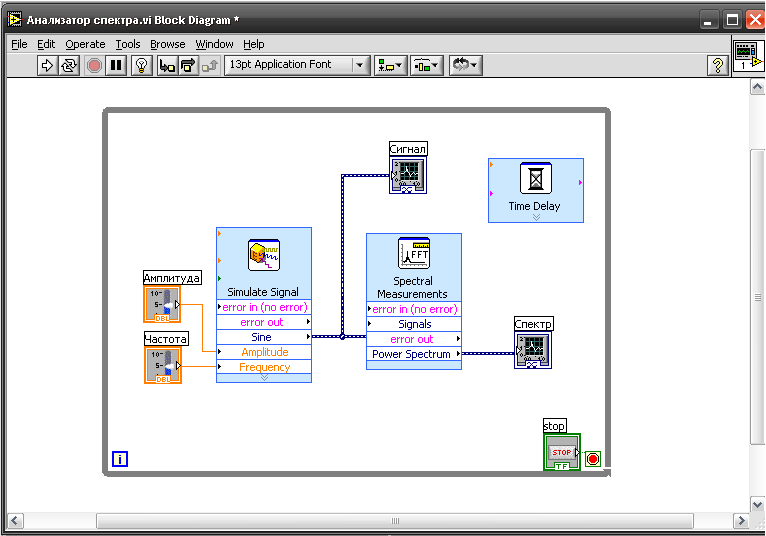Click the context help question mark
Viewport: 766px width, 536px height.
[718, 65]
